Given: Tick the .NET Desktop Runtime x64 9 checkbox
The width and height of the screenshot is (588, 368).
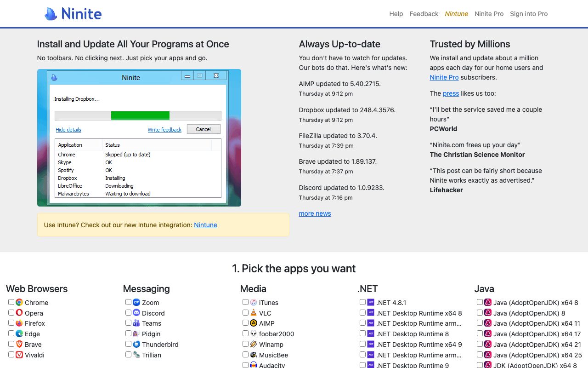Looking at the screenshot, I should tap(362, 344).
